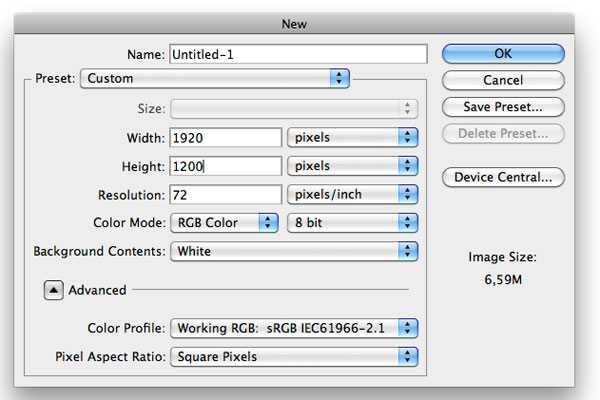600x400 pixels.
Task: Click the Delete Preset button
Action: click(x=503, y=133)
